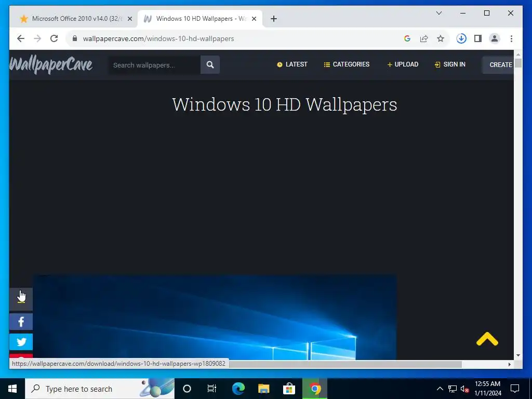Show hidden system tray icons
Image resolution: width=532 pixels, height=399 pixels.
point(440,389)
